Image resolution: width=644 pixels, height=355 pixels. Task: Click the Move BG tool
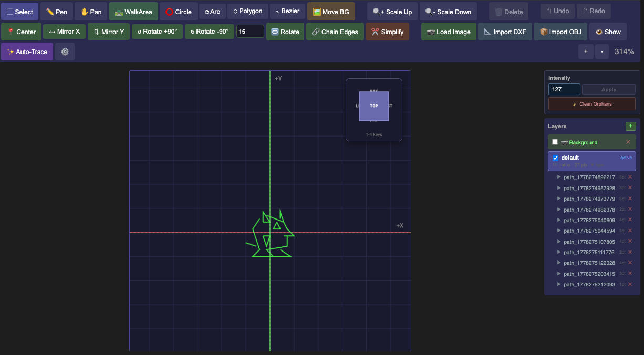tap(331, 12)
